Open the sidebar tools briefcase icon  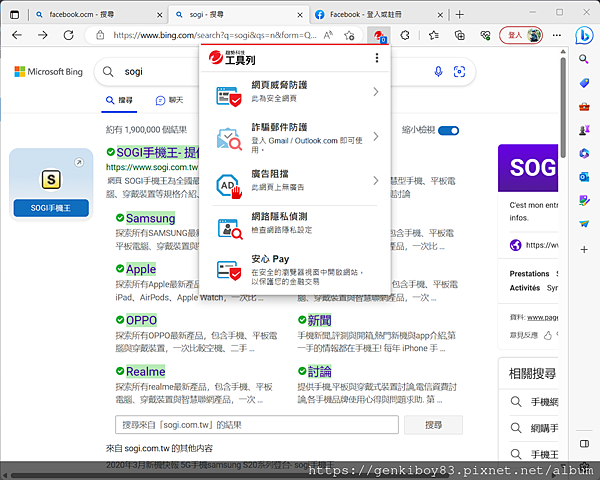(x=584, y=107)
